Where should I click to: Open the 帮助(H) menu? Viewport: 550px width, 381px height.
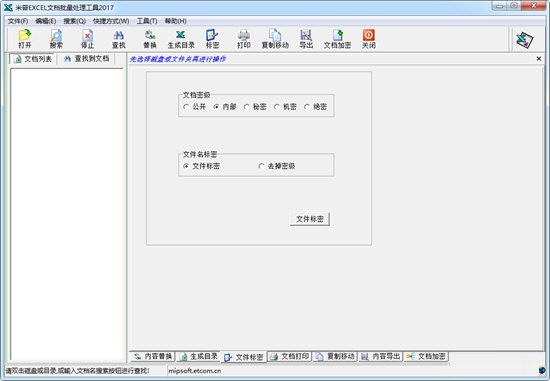pyautogui.click(x=175, y=21)
